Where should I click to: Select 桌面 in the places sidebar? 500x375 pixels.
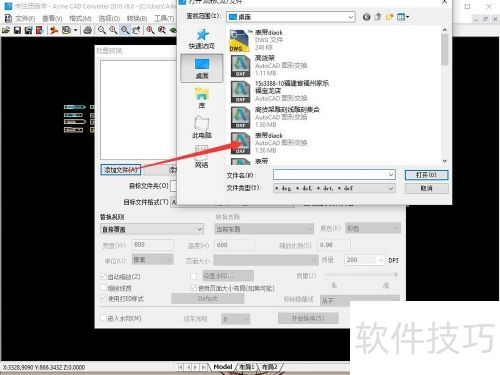tap(202, 68)
